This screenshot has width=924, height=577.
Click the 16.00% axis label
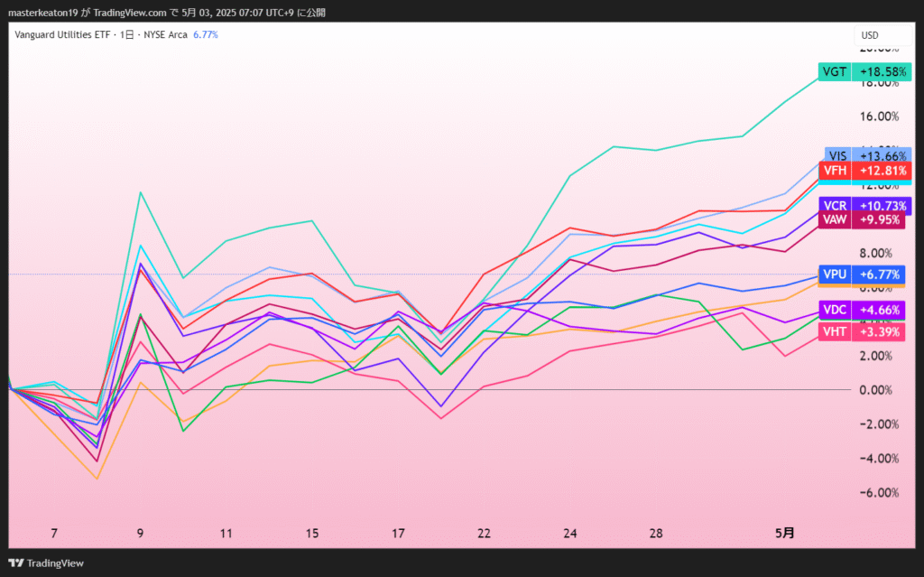(879, 116)
